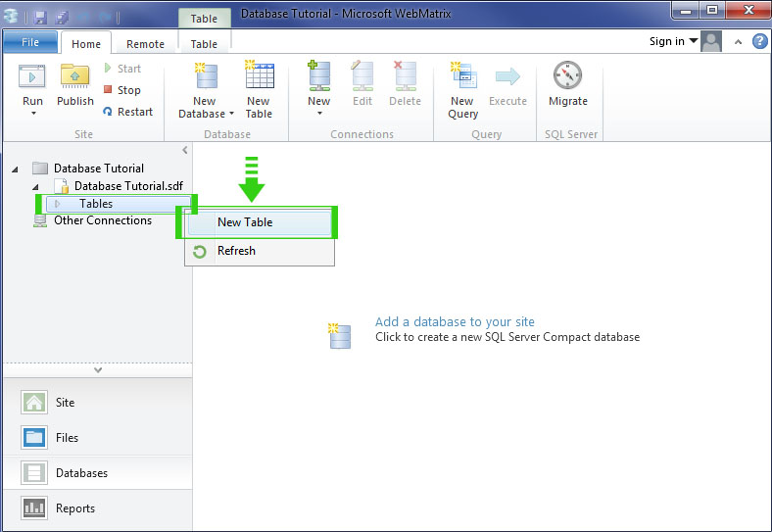The height and width of the screenshot is (532, 772).
Task: Click the Execute query arrow icon
Action: [x=507, y=76]
